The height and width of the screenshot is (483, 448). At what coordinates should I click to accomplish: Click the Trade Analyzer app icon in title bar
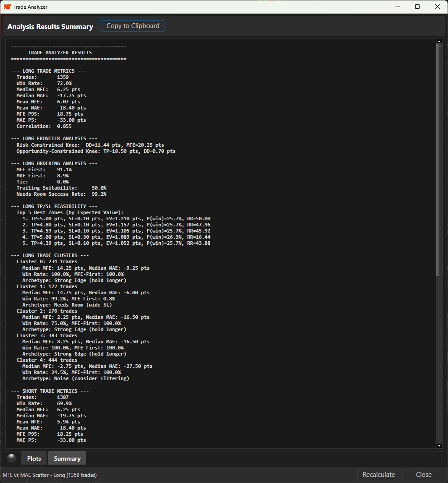click(7, 7)
